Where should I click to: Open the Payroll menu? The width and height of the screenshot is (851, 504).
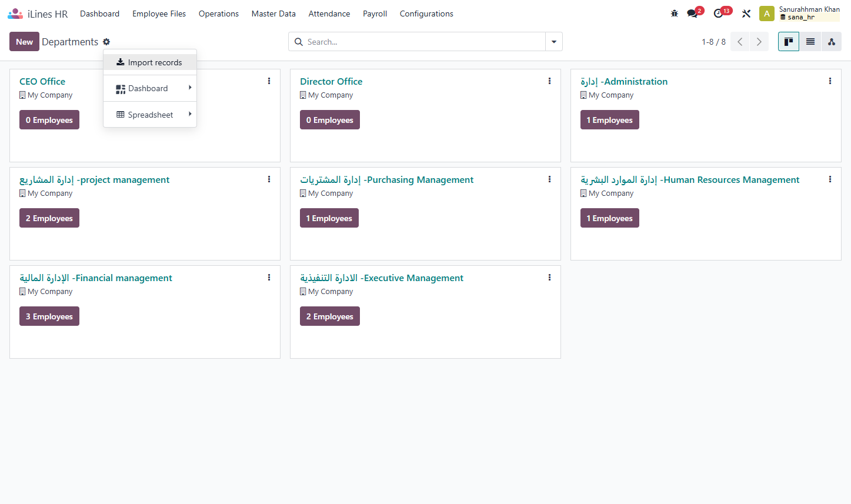click(x=375, y=14)
